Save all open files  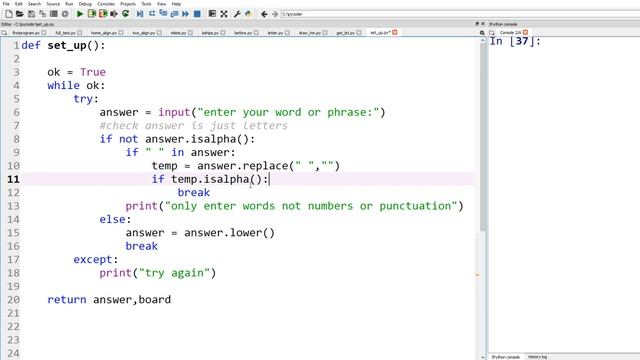point(42,14)
